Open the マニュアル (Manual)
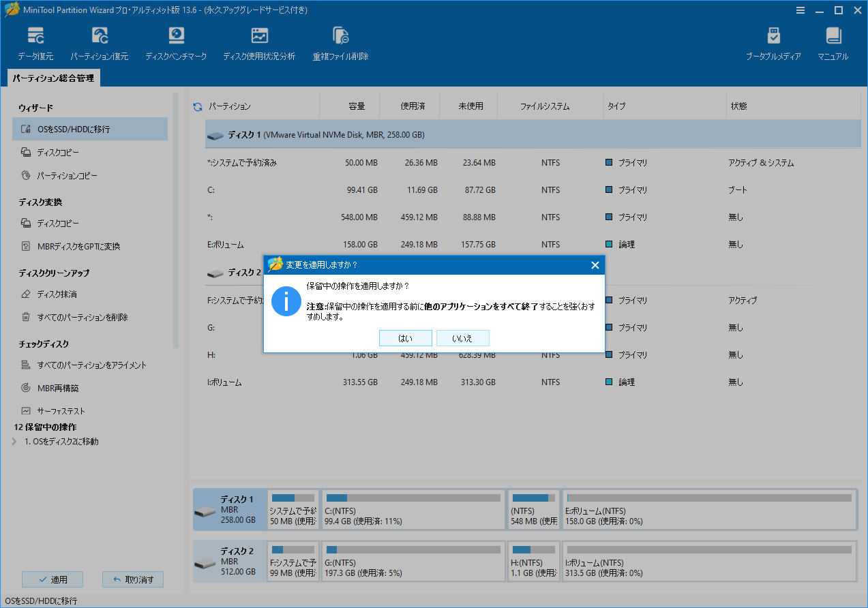Screen dimensions: 868x608 [x=832, y=41]
